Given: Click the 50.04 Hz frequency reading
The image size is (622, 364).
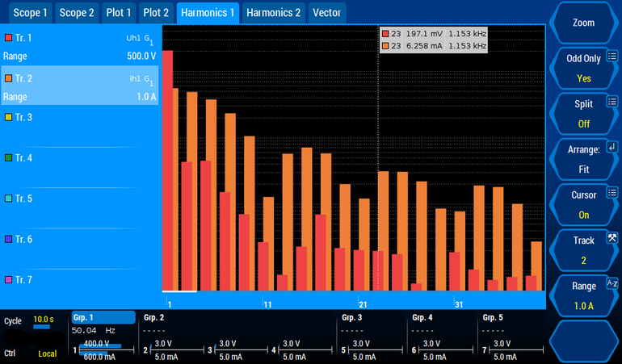Looking at the screenshot, I should 93,330.
